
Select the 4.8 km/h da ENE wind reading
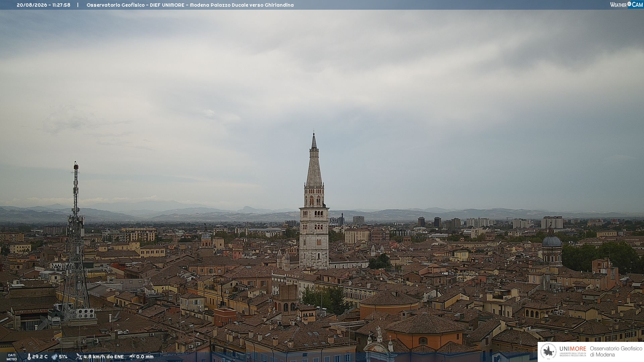click(104, 357)
